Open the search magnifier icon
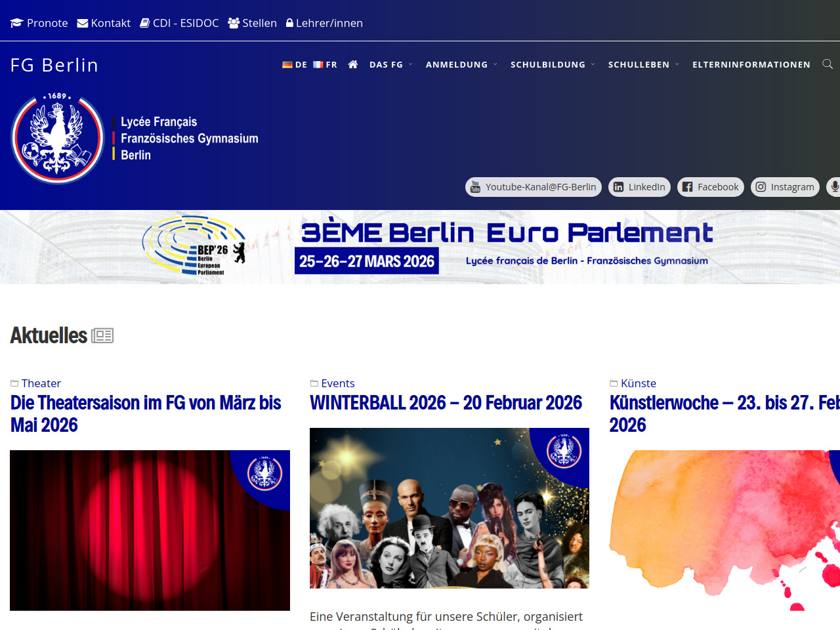This screenshot has height=630, width=840. 828,64
